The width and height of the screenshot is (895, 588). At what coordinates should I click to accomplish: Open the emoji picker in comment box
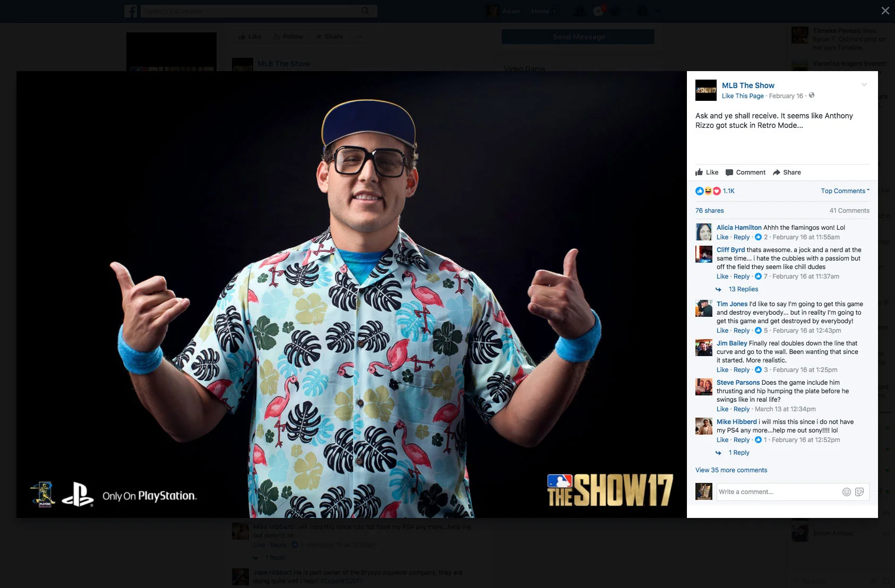(x=847, y=492)
